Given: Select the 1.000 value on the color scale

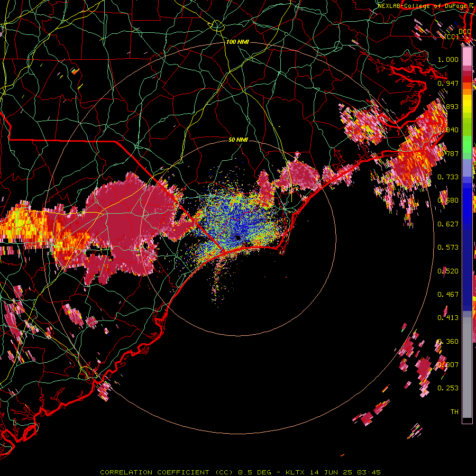Looking at the screenshot, I should click(448, 59).
